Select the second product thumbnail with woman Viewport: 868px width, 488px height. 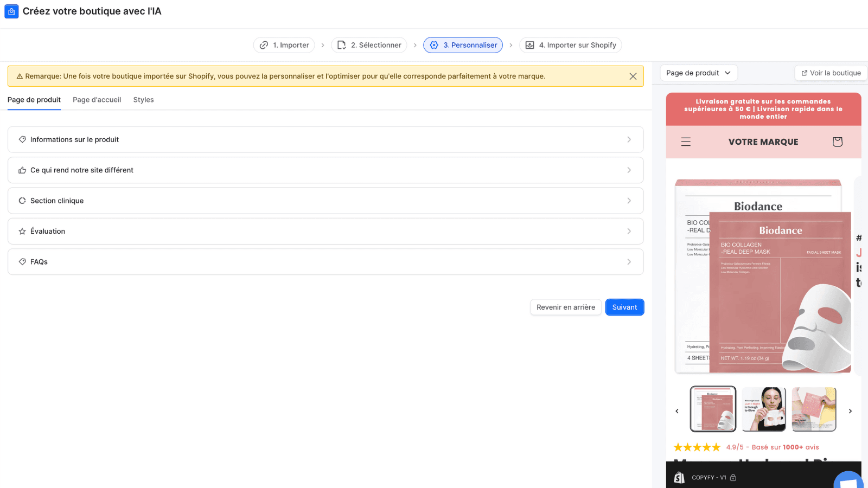tap(763, 409)
